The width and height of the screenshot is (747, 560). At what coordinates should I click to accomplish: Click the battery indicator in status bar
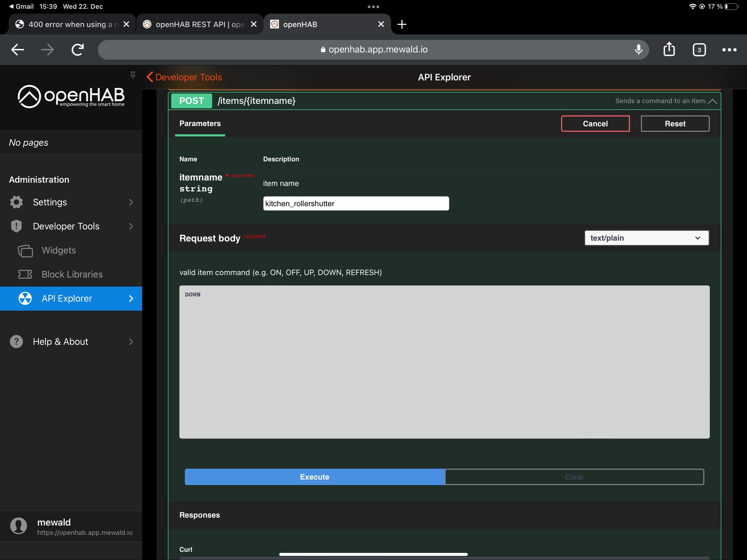(x=731, y=6)
